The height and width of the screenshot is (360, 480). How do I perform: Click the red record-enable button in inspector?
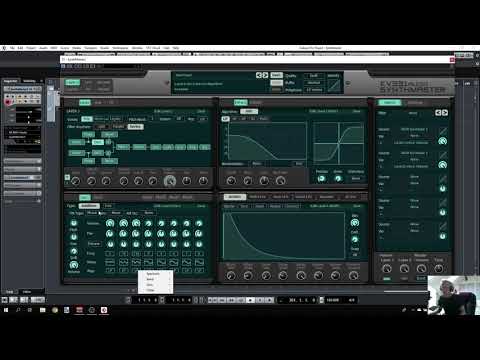[x=7, y=102]
